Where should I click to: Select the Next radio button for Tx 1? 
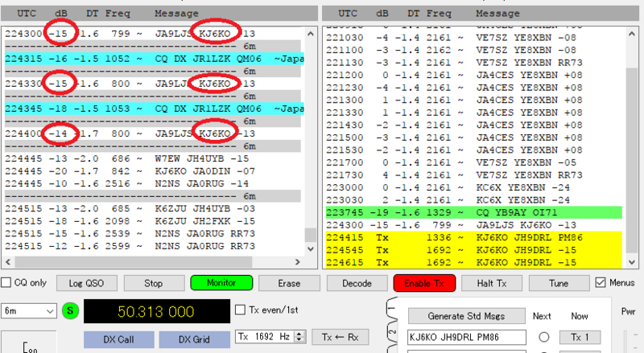pos(544,337)
